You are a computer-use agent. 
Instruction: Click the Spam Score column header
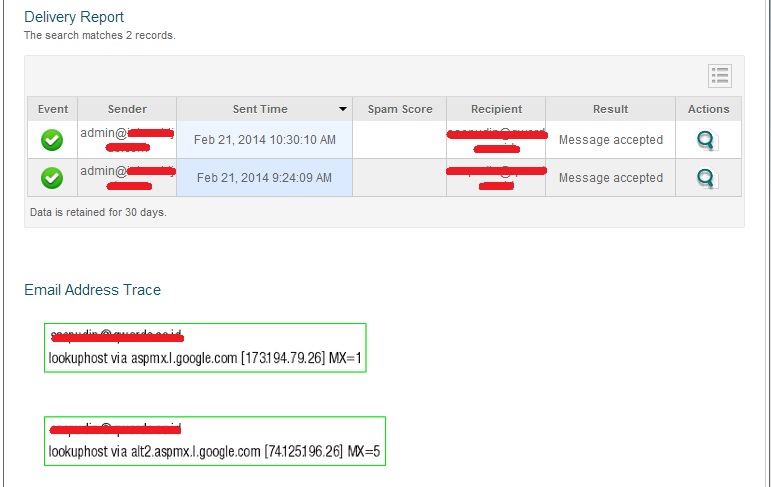[x=400, y=109]
